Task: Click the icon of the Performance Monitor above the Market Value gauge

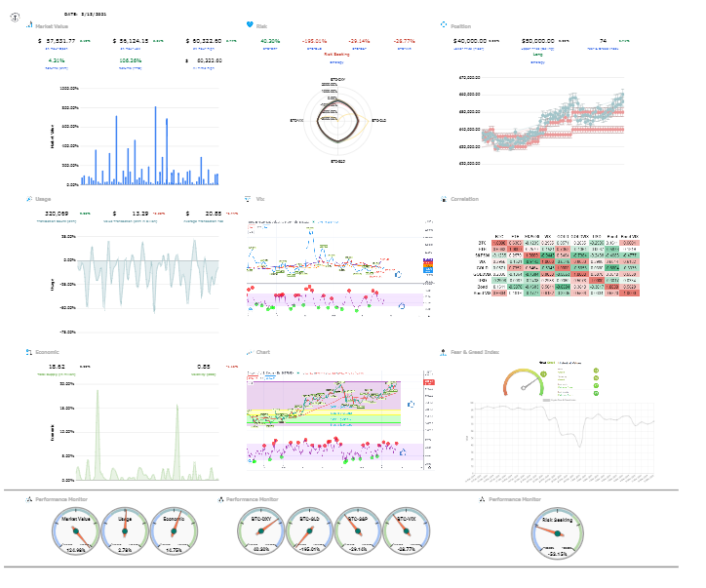Action: (29, 499)
